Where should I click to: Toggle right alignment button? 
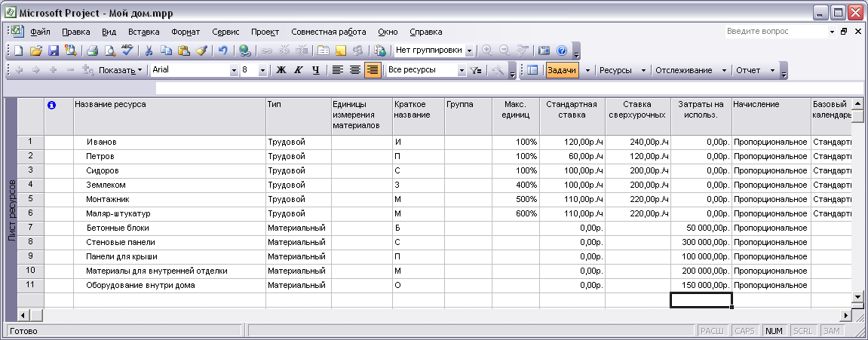pyautogui.click(x=373, y=70)
